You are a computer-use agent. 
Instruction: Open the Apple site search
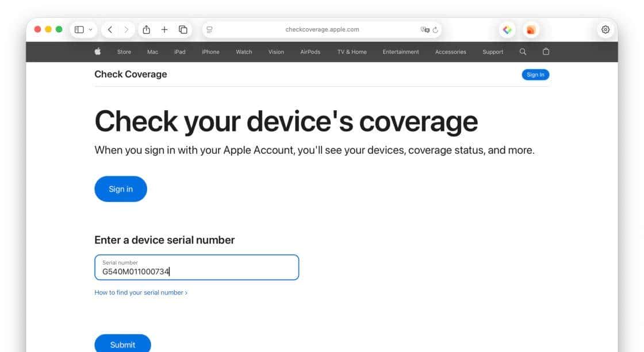point(523,52)
